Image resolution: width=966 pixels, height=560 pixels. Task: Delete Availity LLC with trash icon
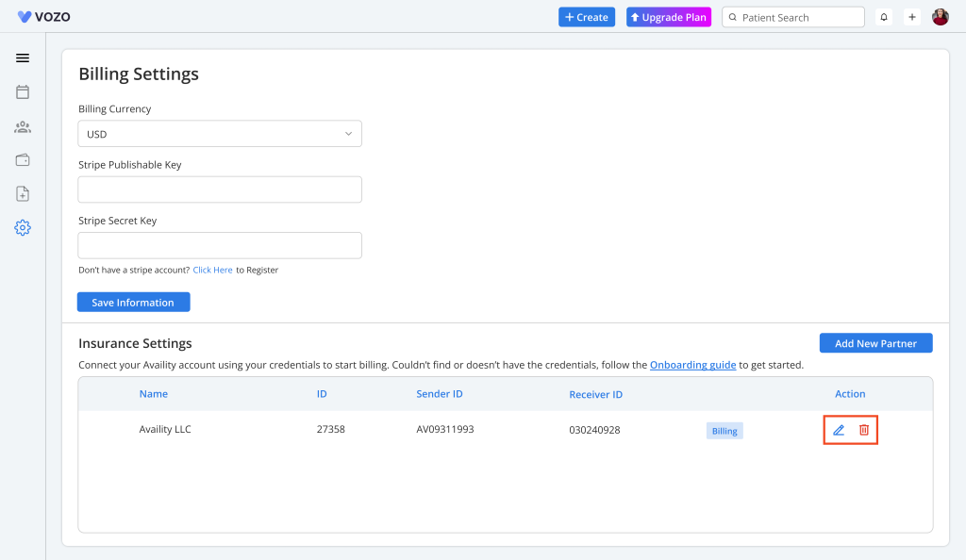click(x=863, y=430)
